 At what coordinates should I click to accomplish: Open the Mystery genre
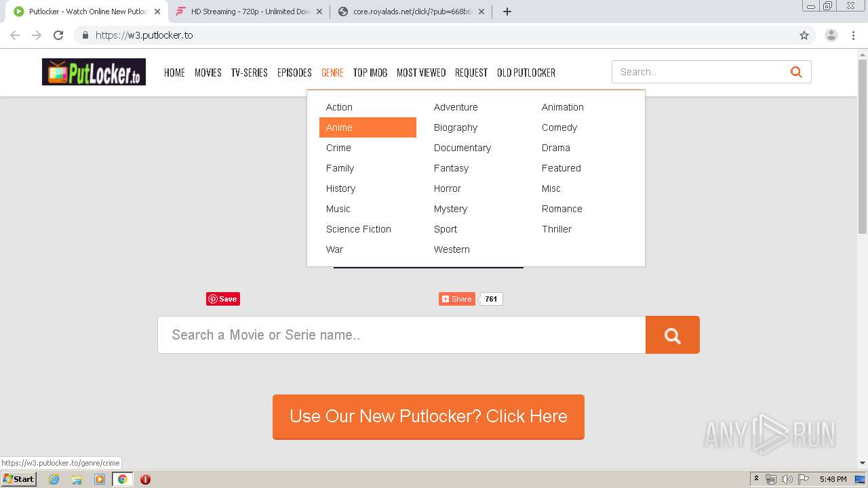click(x=451, y=209)
